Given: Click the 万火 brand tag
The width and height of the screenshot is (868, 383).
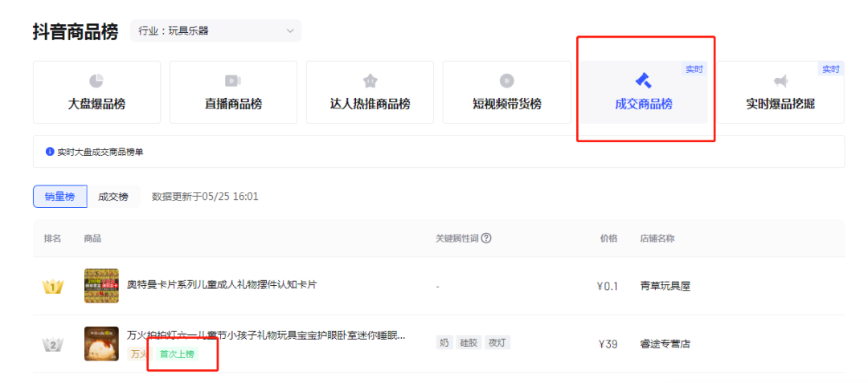Looking at the screenshot, I should click(138, 354).
